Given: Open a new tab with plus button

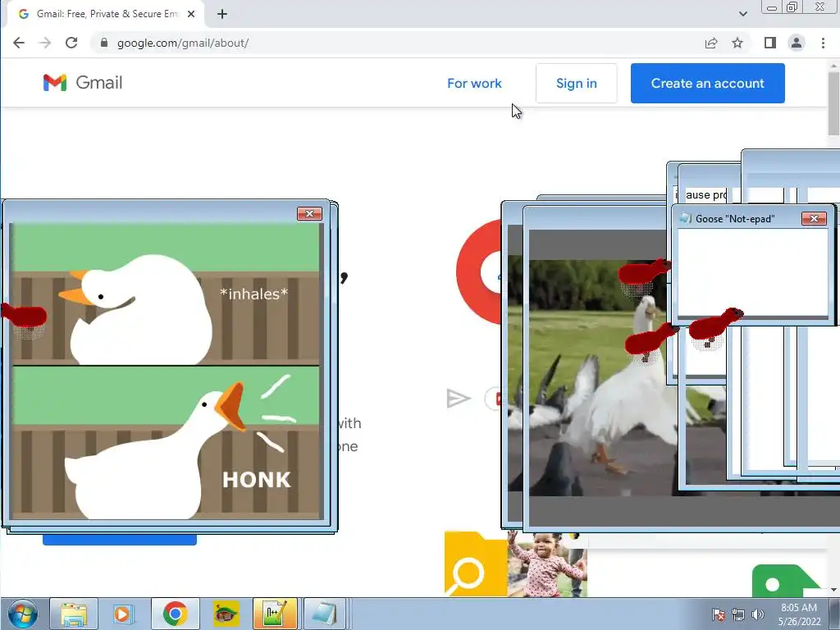Looking at the screenshot, I should point(222,14).
